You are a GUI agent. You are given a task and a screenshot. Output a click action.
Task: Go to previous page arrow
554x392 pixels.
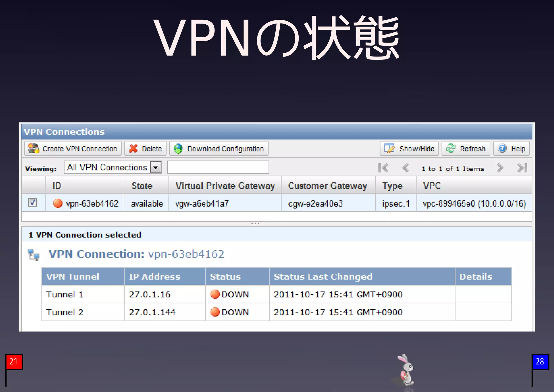[405, 168]
